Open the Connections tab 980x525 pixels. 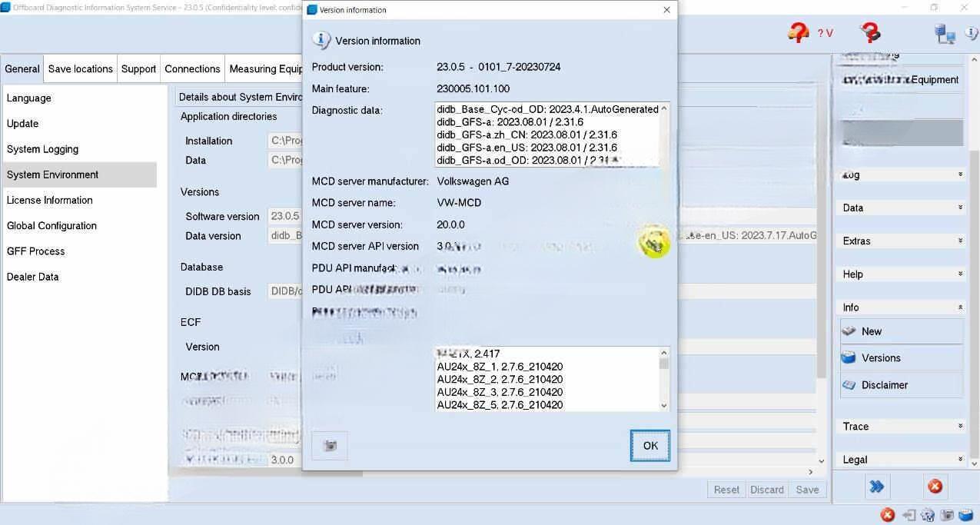[192, 68]
